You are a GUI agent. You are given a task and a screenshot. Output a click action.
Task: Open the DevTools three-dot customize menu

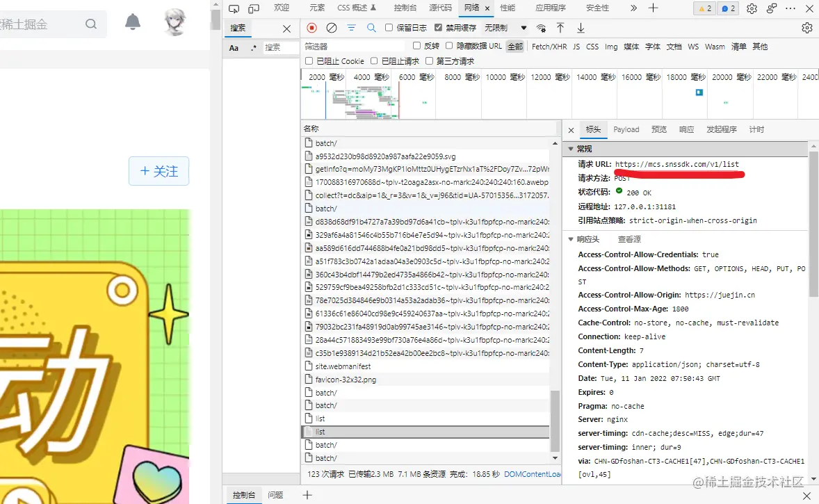790,8
